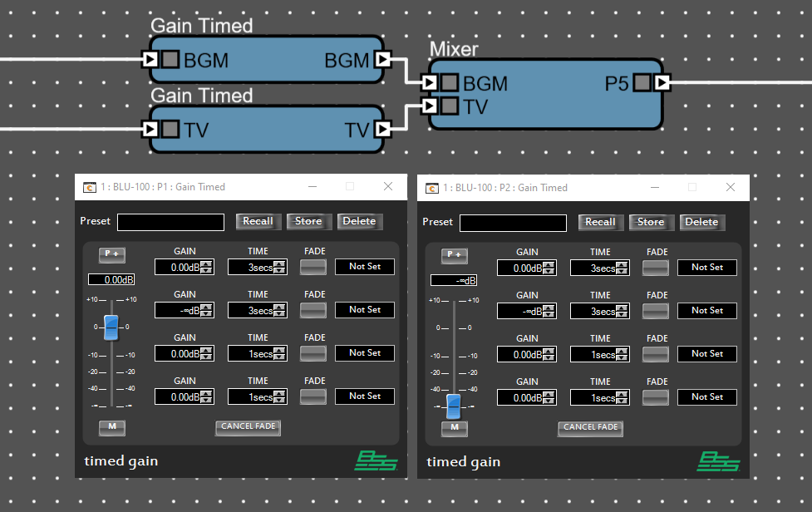The image size is (812, 512).
Task: Step second row TIME 3secs spinner in P1
Action: click(279, 311)
